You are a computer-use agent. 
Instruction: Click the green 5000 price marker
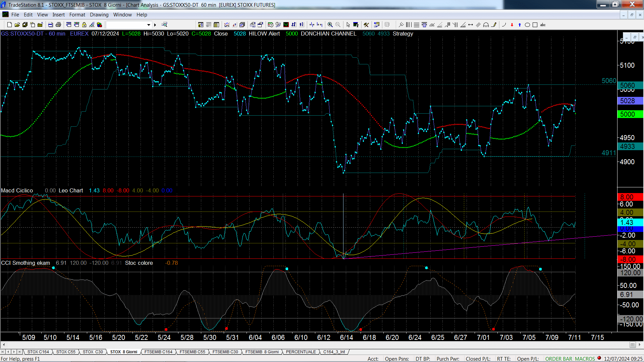click(x=630, y=114)
